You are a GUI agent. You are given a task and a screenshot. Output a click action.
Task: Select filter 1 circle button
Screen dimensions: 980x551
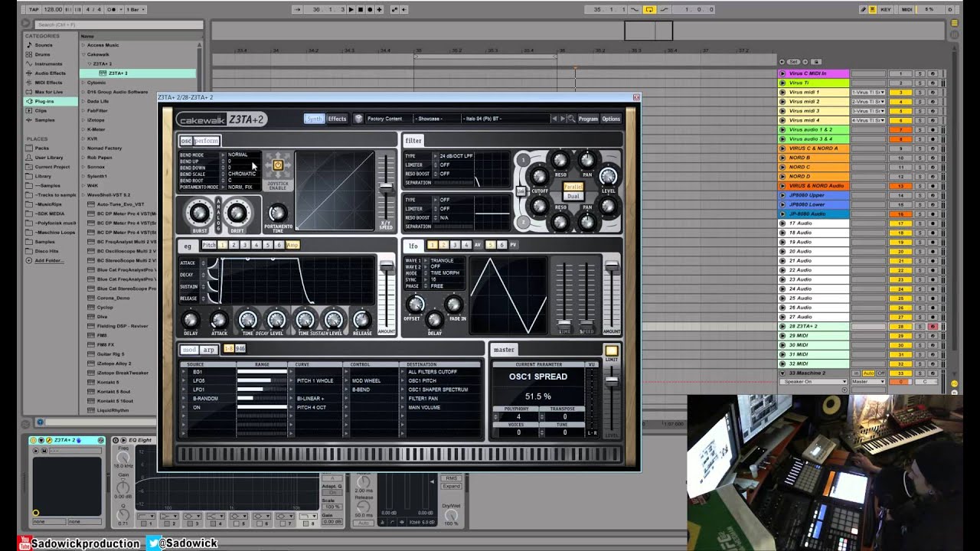pyautogui.click(x=523, y=160)
